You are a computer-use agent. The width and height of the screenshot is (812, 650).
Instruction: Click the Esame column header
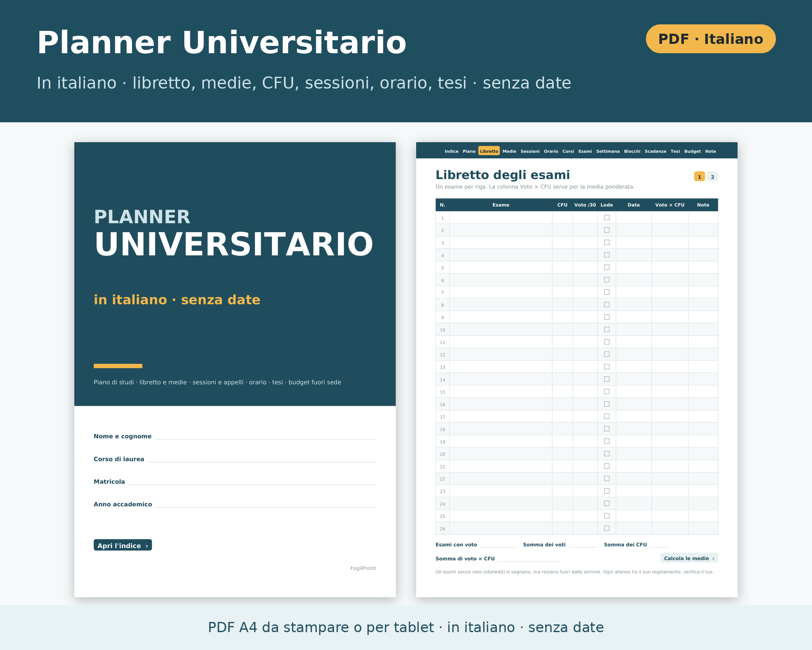click(x=501, y=205)
